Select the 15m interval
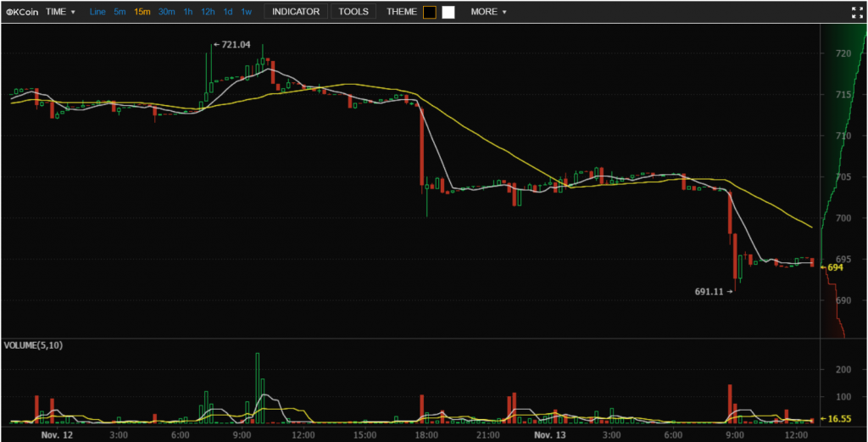This screenshot has height=442, width=868. (x=142, y=12)
